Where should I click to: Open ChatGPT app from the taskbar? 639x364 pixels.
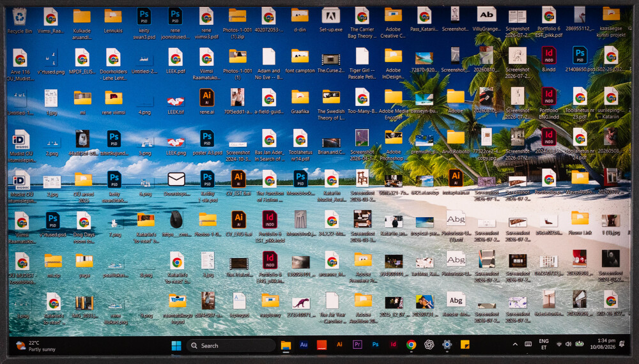429,345
